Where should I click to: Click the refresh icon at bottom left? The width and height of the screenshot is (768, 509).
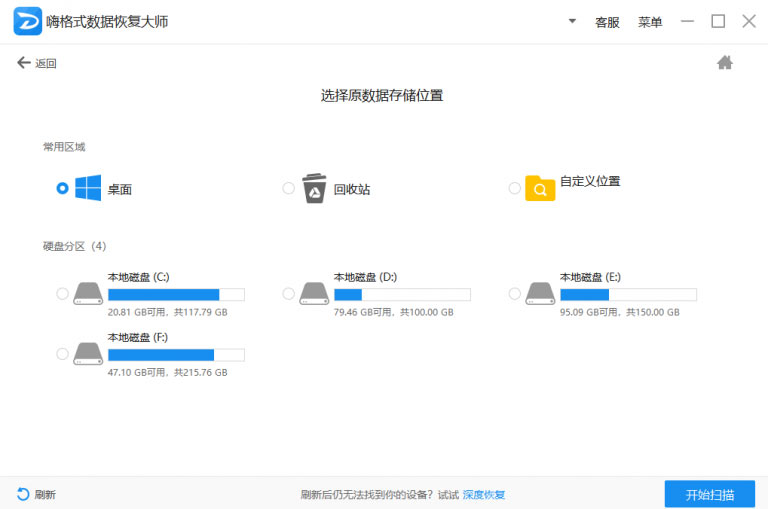pos(23,494)
